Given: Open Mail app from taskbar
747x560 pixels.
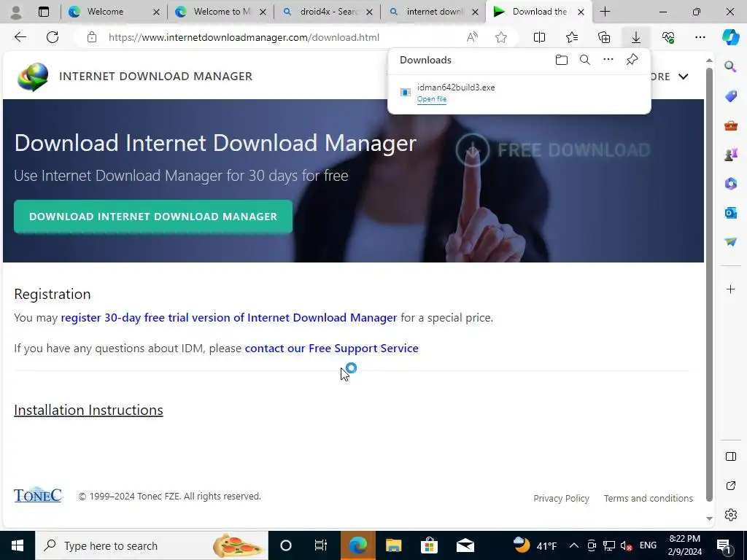Looking at the screenshot, I should click(465, 545).
